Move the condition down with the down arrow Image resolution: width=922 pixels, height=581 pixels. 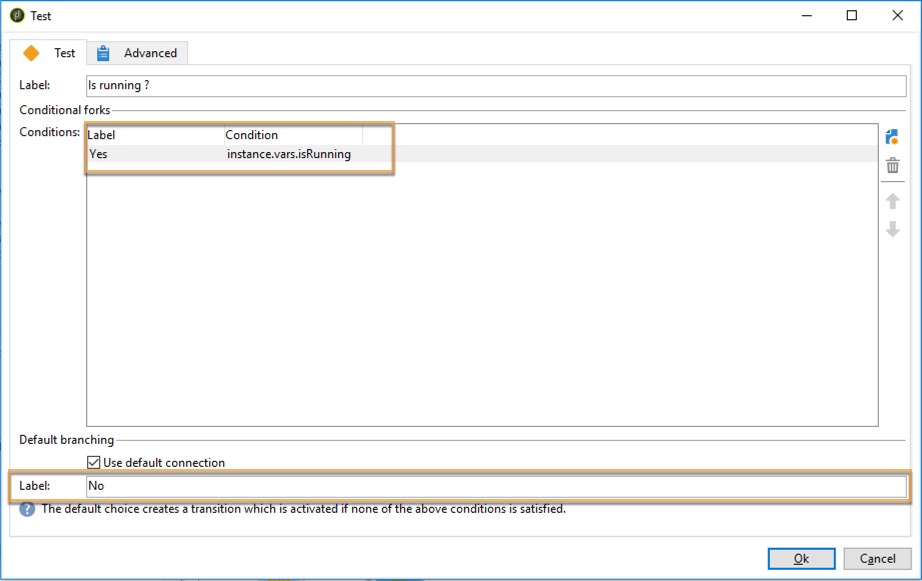(893, 229)
